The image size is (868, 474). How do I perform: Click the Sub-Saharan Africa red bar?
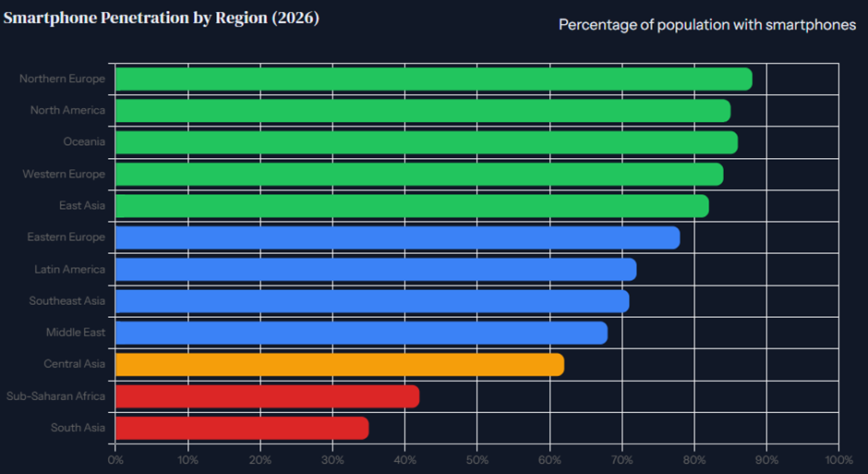click(x=268, y=396)
